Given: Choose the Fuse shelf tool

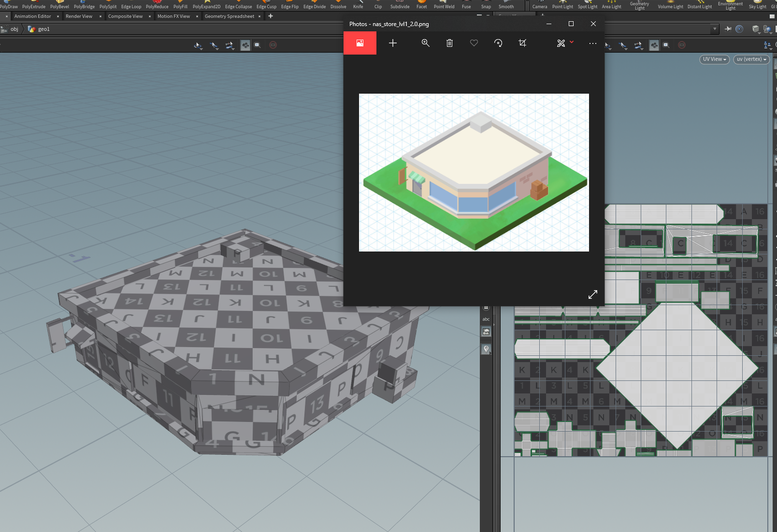Looking at the screenshot, I should pyautogui.click(x=466, y=5).
